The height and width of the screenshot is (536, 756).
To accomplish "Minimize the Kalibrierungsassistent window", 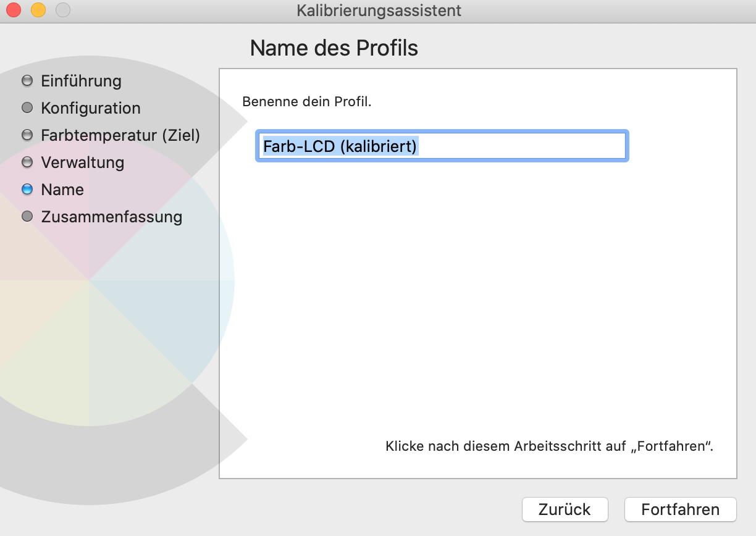I will pyautogui.click(x=38, y=10).
